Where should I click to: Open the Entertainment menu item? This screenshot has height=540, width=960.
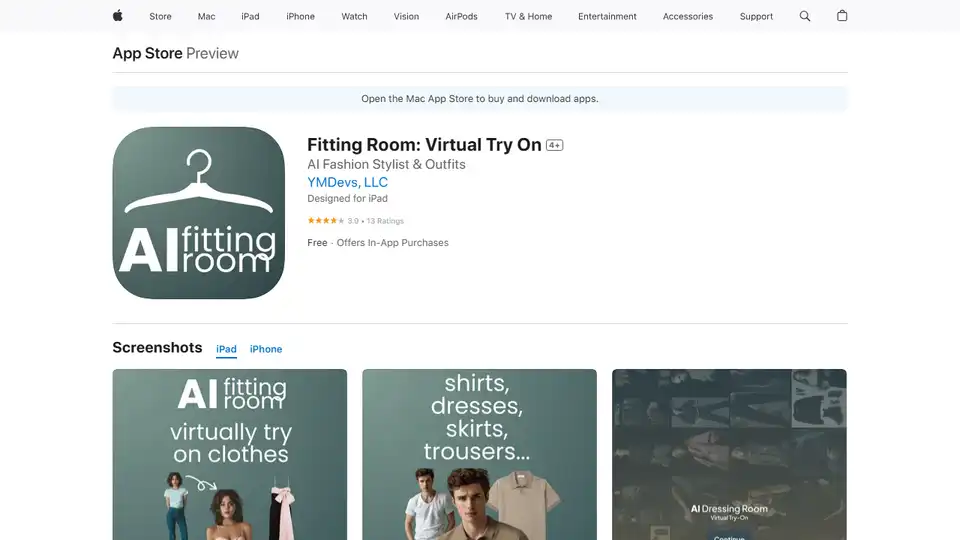click(x=607, y=17)
